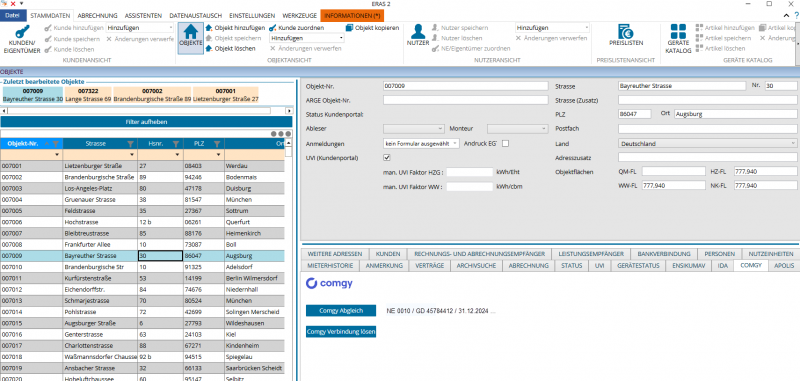Click Artikel löschen in ribbon
800x381 pixels.
tap(720, 48)
